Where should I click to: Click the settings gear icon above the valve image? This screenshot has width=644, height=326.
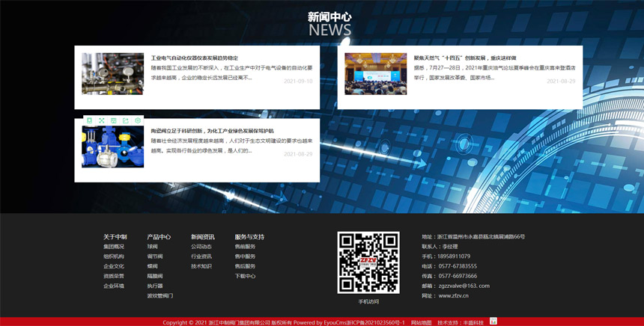point(138,120)
